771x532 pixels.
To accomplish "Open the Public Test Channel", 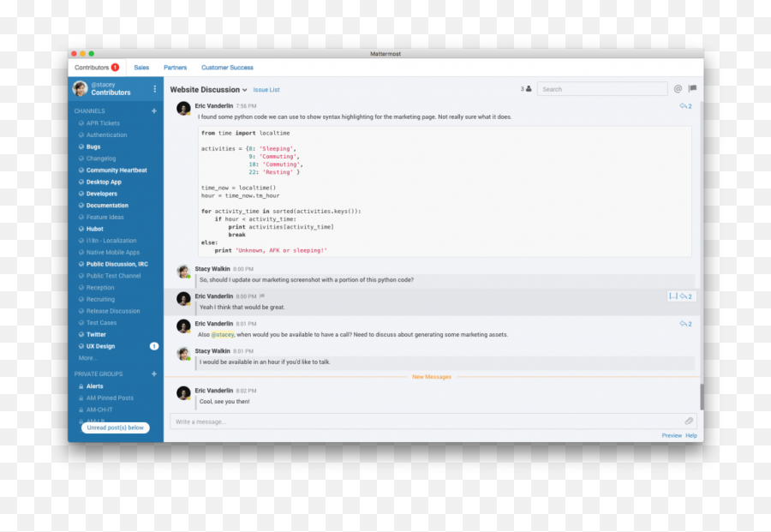I will 116,277.
